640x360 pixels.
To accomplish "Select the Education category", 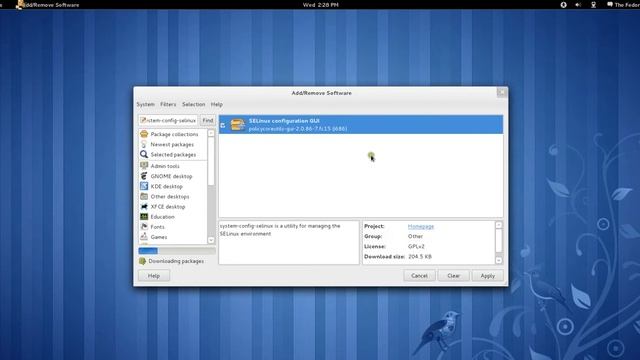I will pos(173,217).
